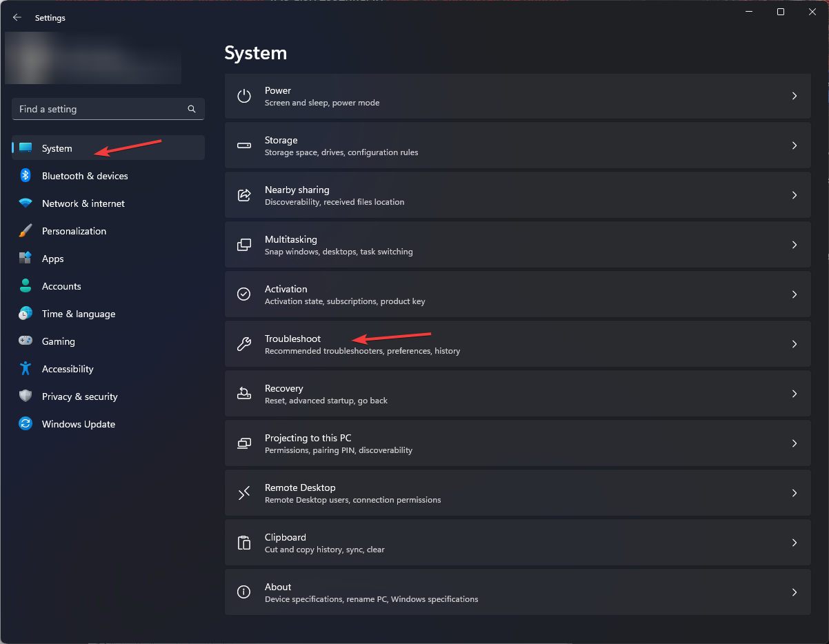829x644 pixels.
Task: Go to Time & language section
Action: point(79,314)
